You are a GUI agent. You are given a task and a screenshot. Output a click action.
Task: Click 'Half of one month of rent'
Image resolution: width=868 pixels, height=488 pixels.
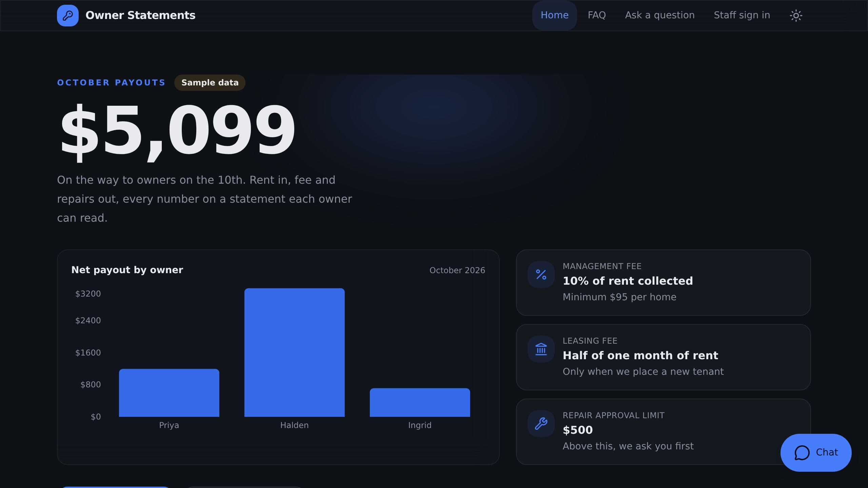click(640, 355)
